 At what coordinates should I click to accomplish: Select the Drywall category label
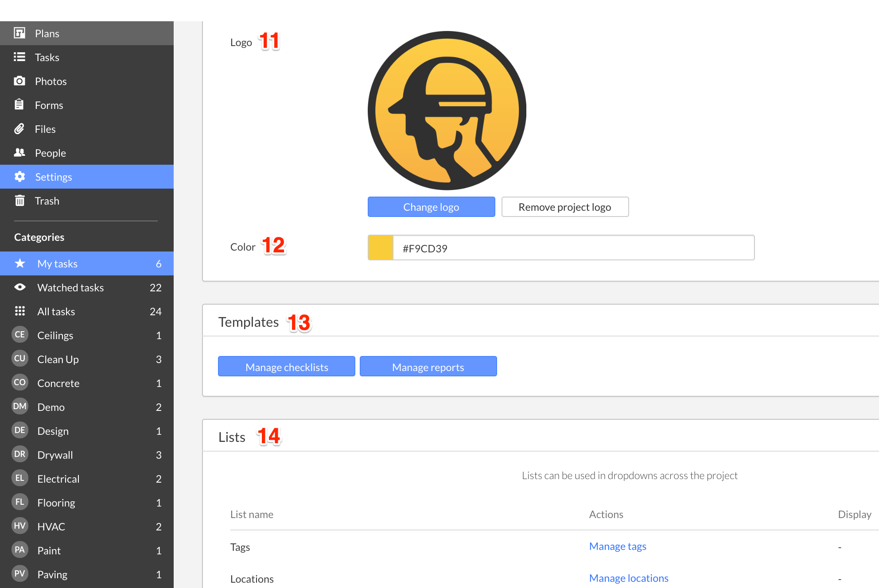55,455
